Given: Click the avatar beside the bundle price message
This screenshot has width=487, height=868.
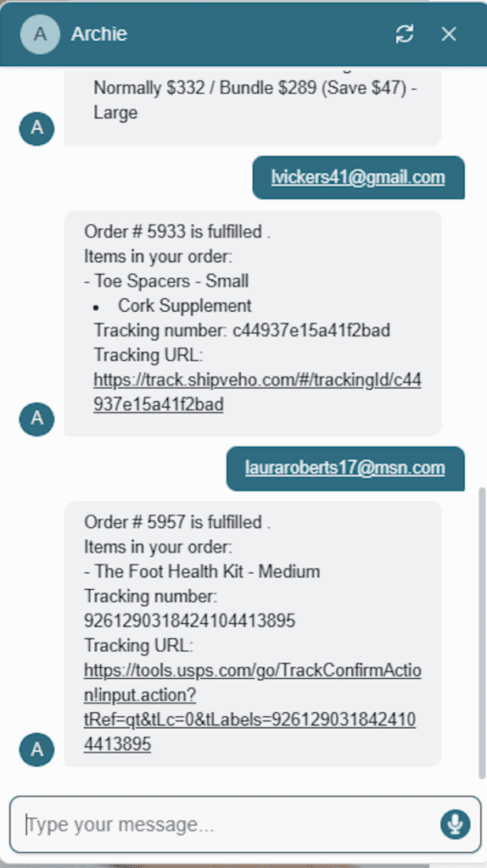Looking at the screenshot, I should [36, 129].
